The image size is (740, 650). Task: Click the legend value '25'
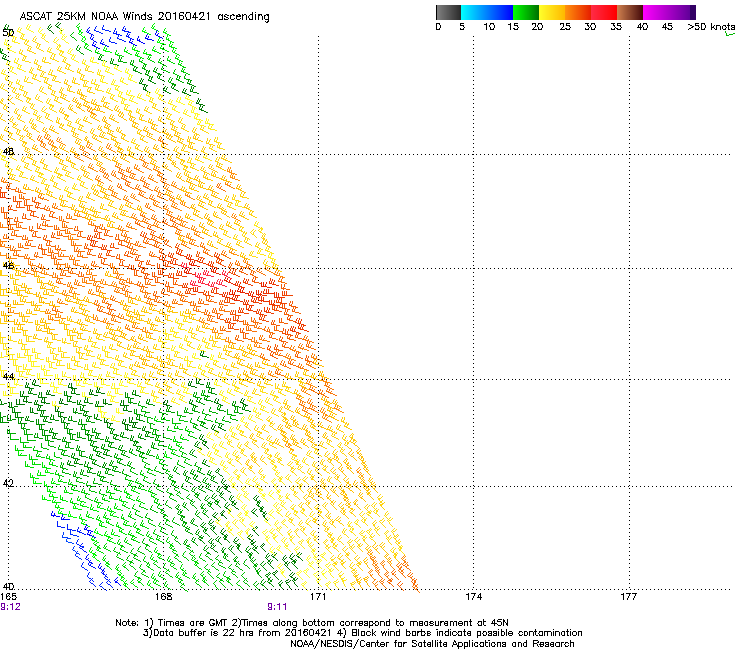click(x=565, y=27)
